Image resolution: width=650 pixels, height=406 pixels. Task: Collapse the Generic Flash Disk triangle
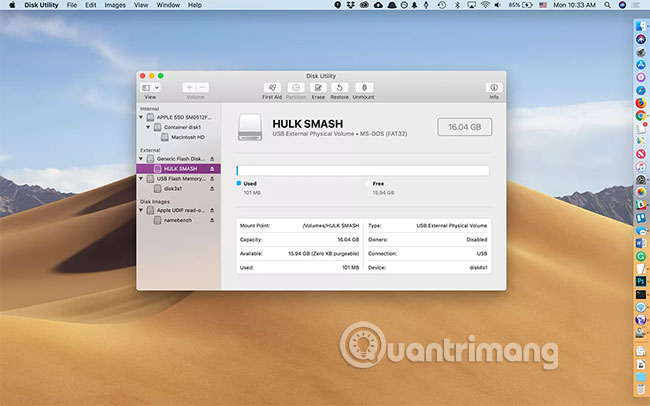coord(142,159)
